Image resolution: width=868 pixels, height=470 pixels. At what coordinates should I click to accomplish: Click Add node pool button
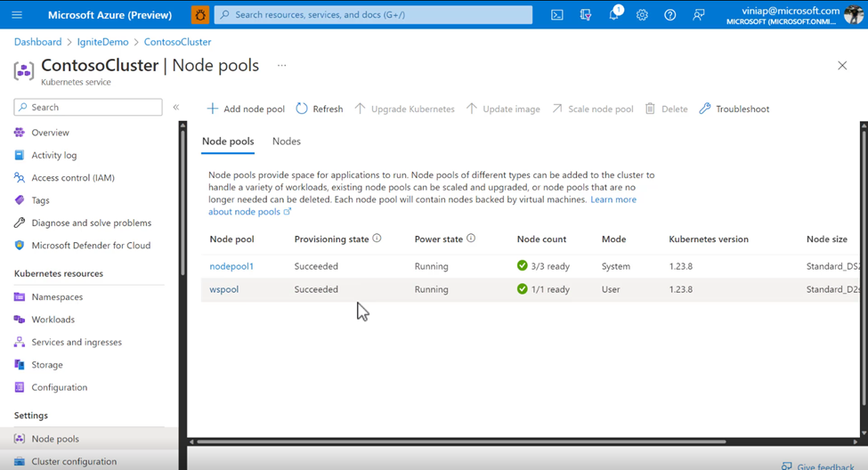pyautogui.click(x=246, y=109)
